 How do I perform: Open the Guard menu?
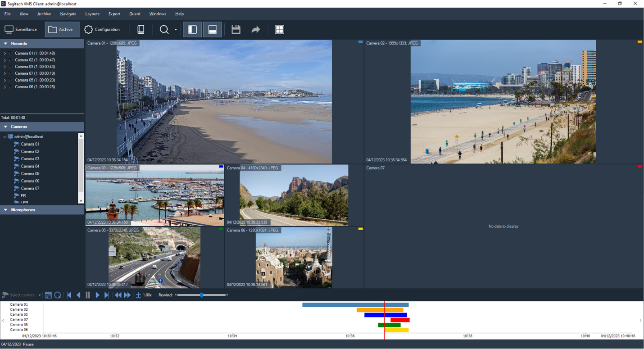coord(135,14)
